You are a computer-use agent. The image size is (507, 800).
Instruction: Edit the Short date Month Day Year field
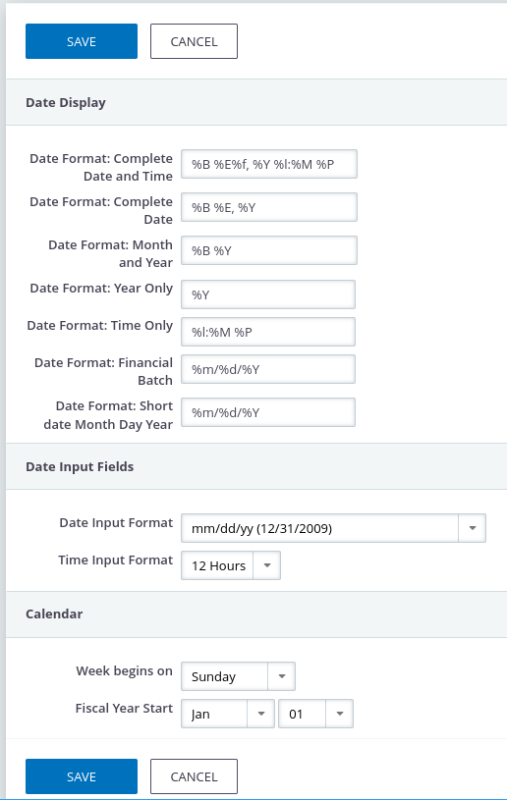(x=268, y=412)
